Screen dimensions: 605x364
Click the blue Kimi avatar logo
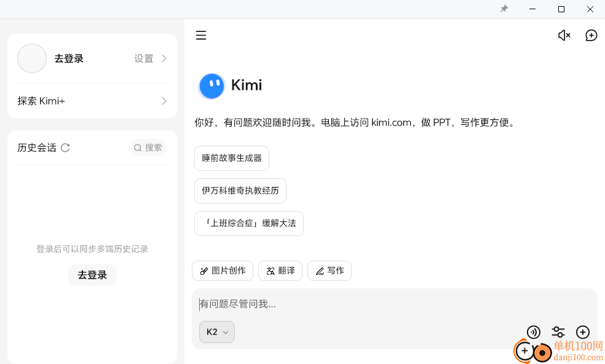point(212,85)
